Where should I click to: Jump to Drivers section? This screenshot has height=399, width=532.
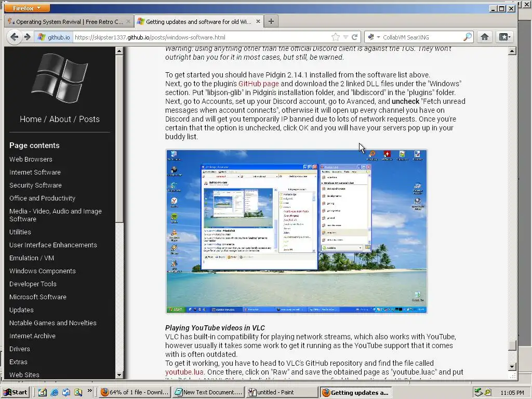tap(20, 349)
